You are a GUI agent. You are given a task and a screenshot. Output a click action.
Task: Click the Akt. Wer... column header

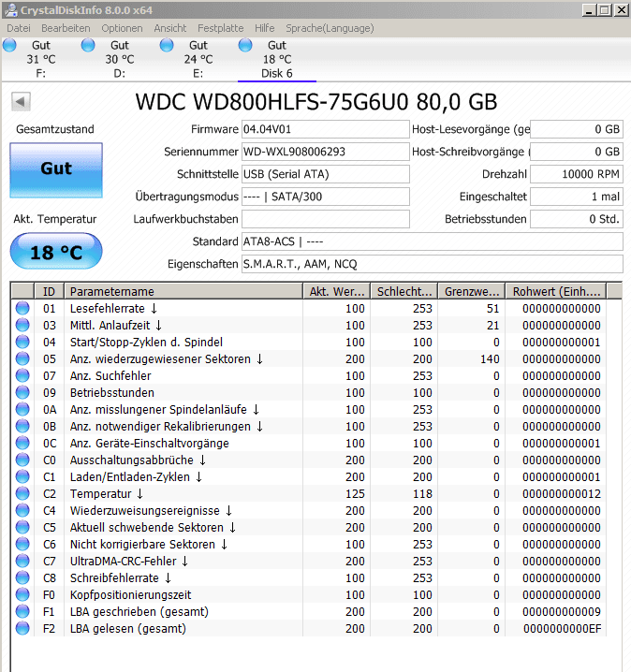(336, 291)
